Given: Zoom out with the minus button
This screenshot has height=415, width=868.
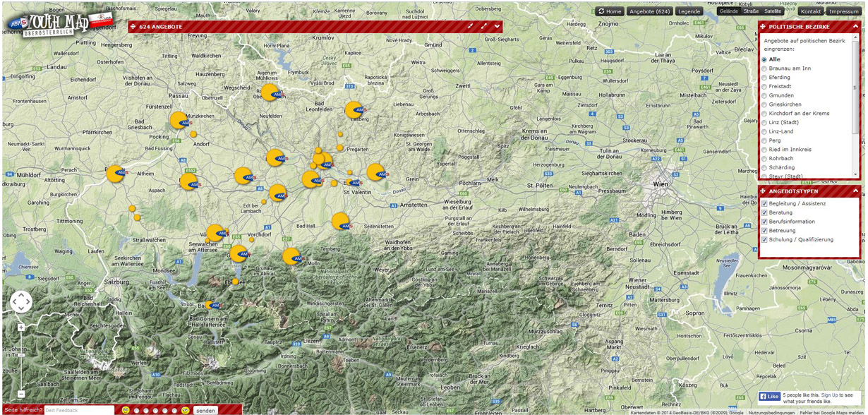Looking at the screenshot, I should (x=21, y=394).
